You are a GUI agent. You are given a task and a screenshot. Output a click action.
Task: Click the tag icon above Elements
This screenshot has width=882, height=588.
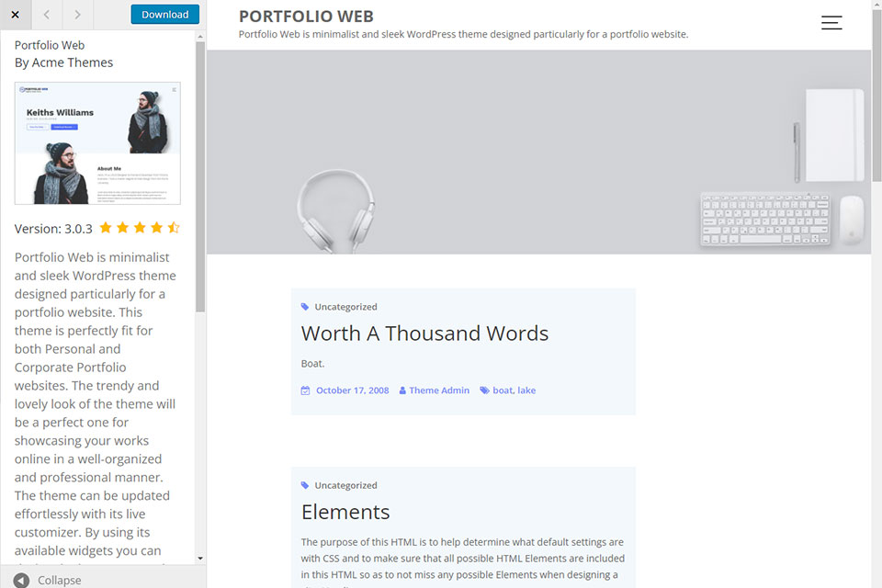click(305, 485)
